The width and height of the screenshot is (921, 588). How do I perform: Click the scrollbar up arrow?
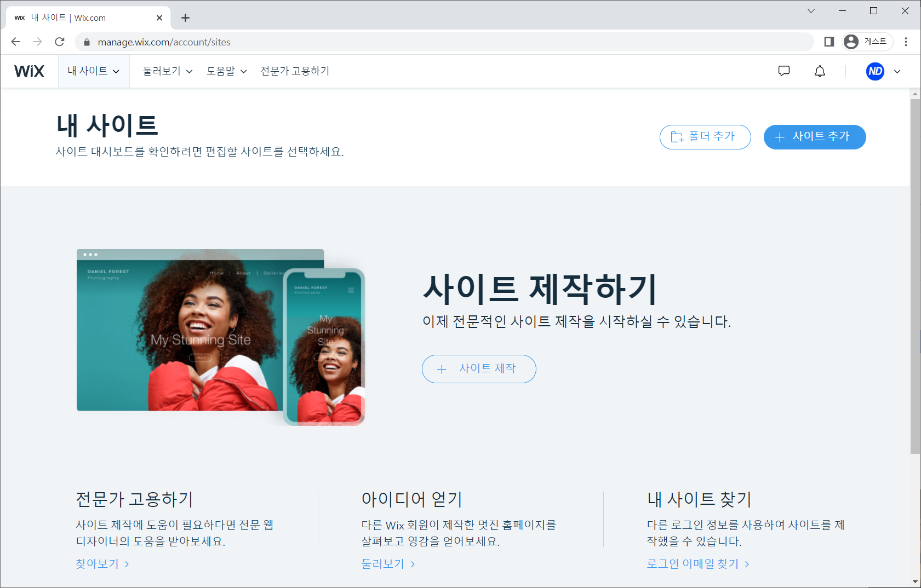(916, 94)
